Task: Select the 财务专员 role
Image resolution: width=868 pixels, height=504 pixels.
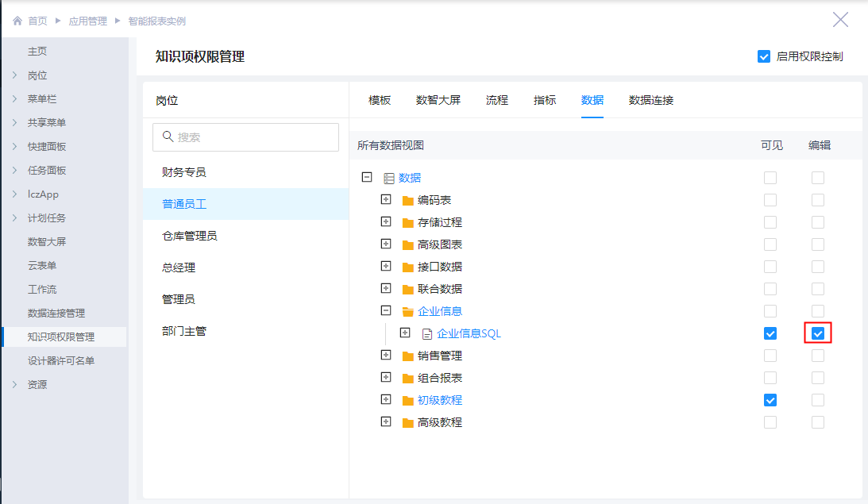Action: click(x=184, y=172)
